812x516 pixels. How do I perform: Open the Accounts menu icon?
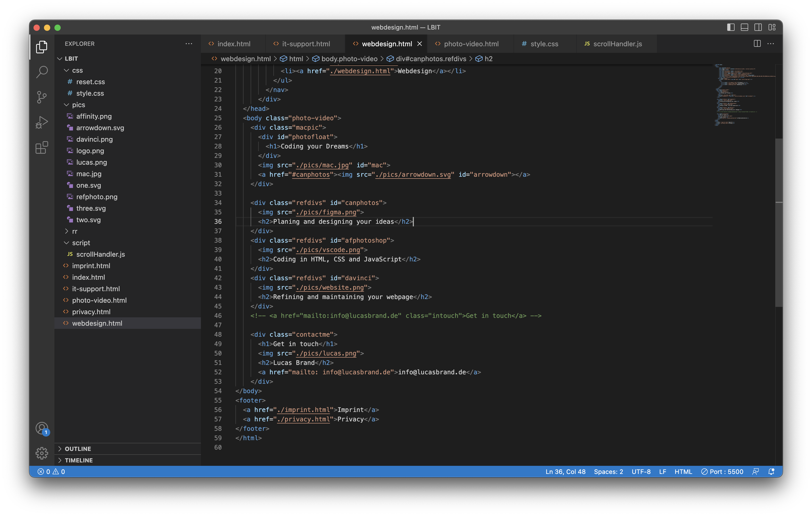coord(42,429)
